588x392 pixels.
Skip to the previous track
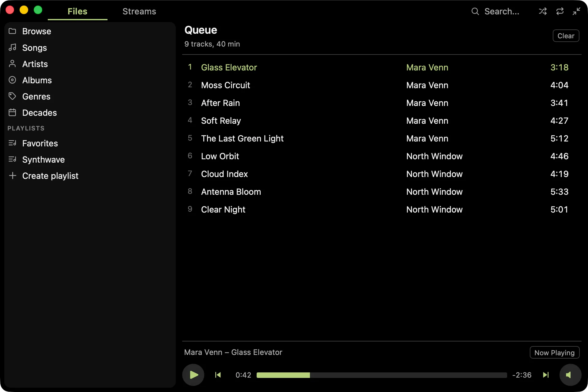pos(218,375)
